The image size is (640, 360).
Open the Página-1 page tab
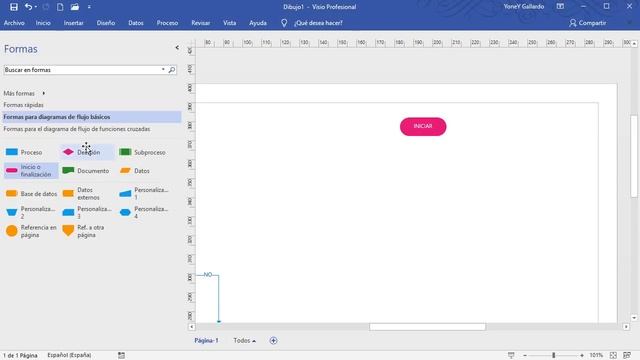tap(206, 340)
